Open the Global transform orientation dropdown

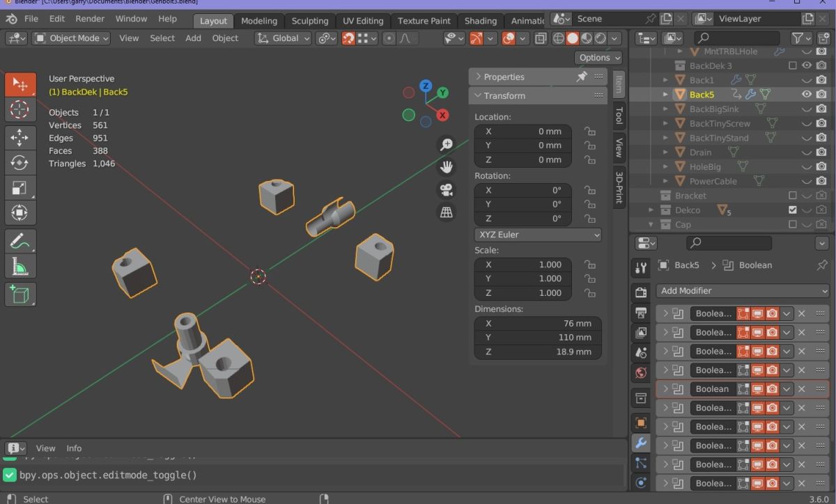[282, 38]
